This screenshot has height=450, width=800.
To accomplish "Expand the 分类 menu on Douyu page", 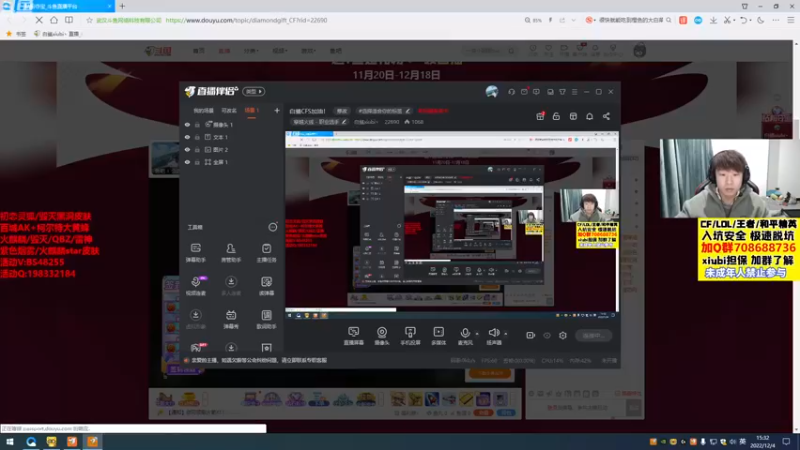I will [x=251, y=51].
